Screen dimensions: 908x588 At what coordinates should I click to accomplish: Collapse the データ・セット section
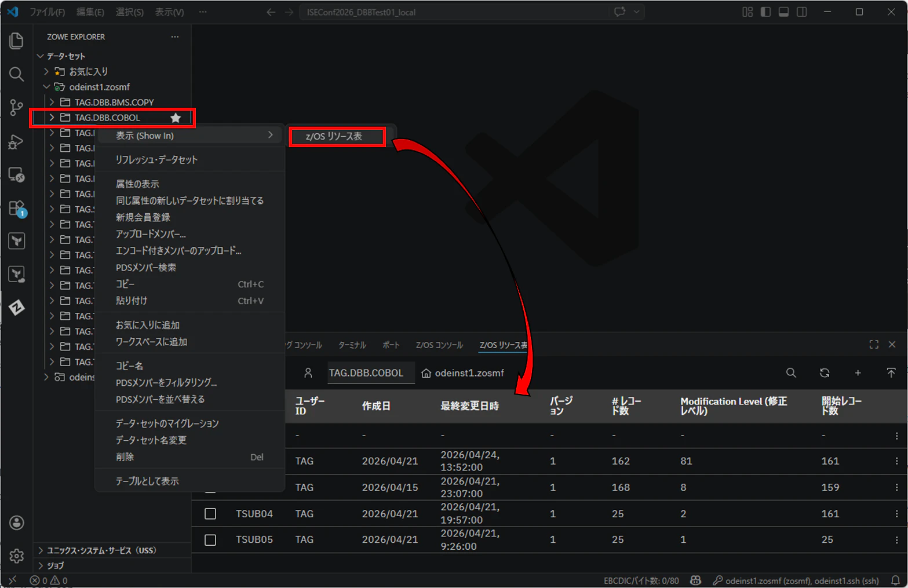[x=41, y=56]
